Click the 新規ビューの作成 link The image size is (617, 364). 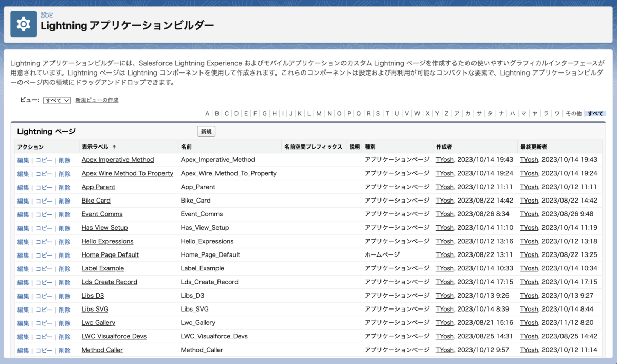point(97,100)
